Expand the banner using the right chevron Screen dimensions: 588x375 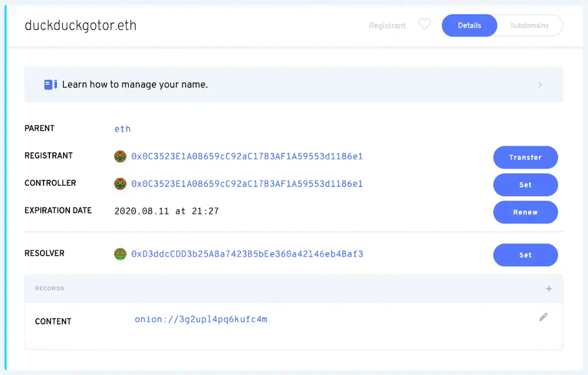point(540,85)
